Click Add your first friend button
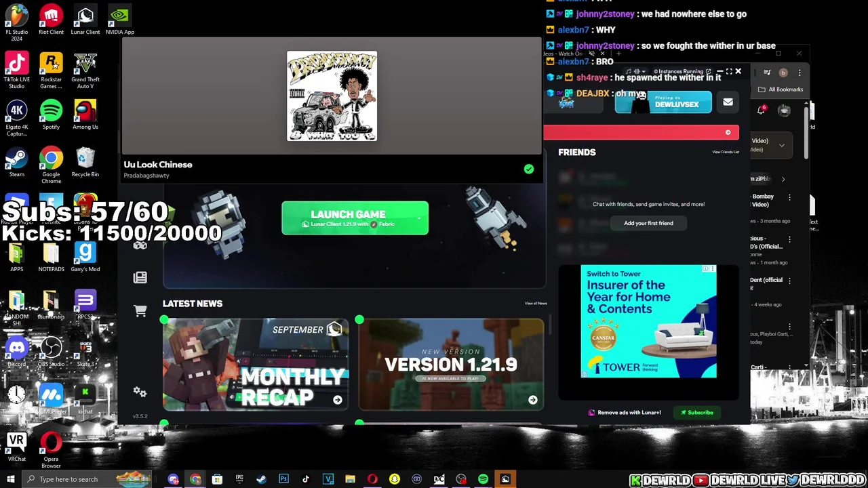 [x=648, y=223]
